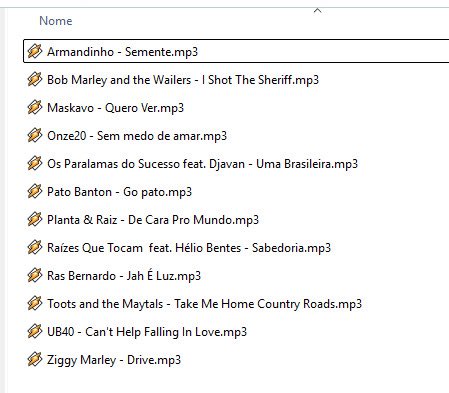Select UB40 - Can't Help Falling In Love.mp3

(147, 332)
